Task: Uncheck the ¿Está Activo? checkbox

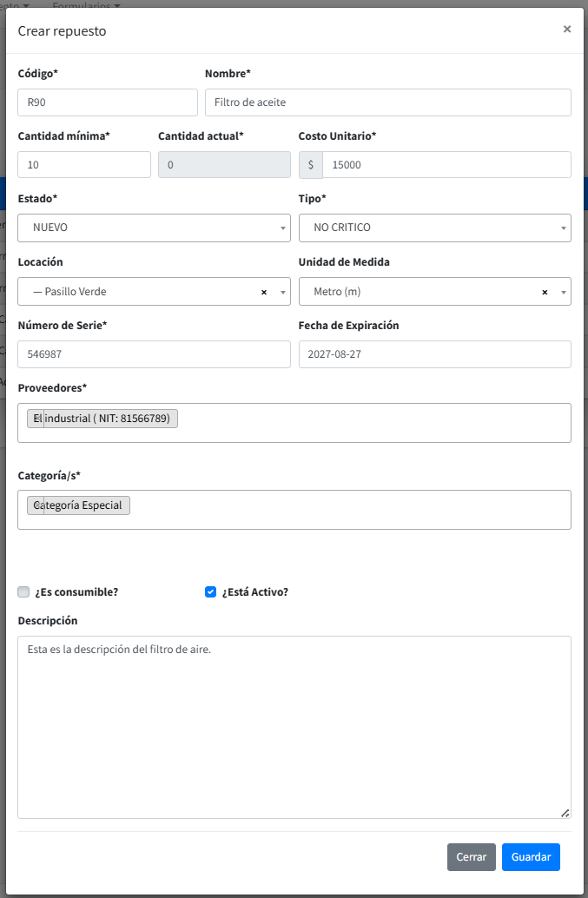Action: [x=210, y=592]
